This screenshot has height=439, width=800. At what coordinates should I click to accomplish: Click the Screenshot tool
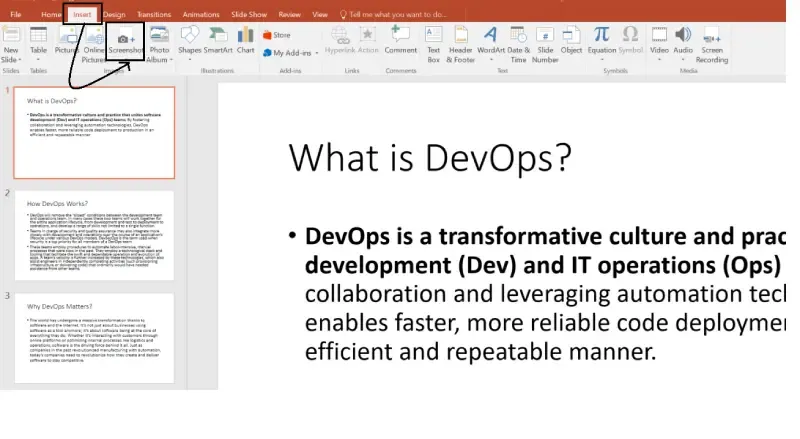126,41
